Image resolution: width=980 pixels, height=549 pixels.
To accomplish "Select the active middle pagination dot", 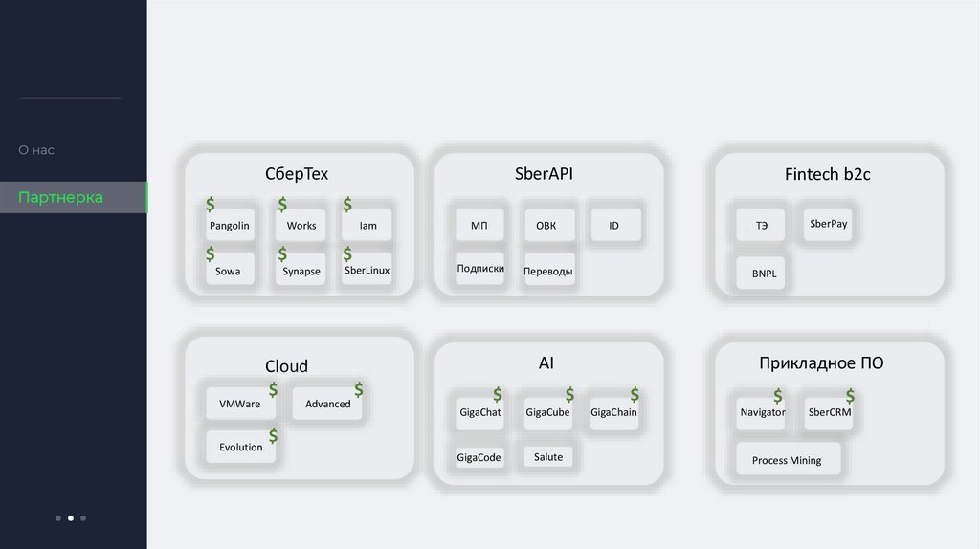I will [x=71, y=518].
